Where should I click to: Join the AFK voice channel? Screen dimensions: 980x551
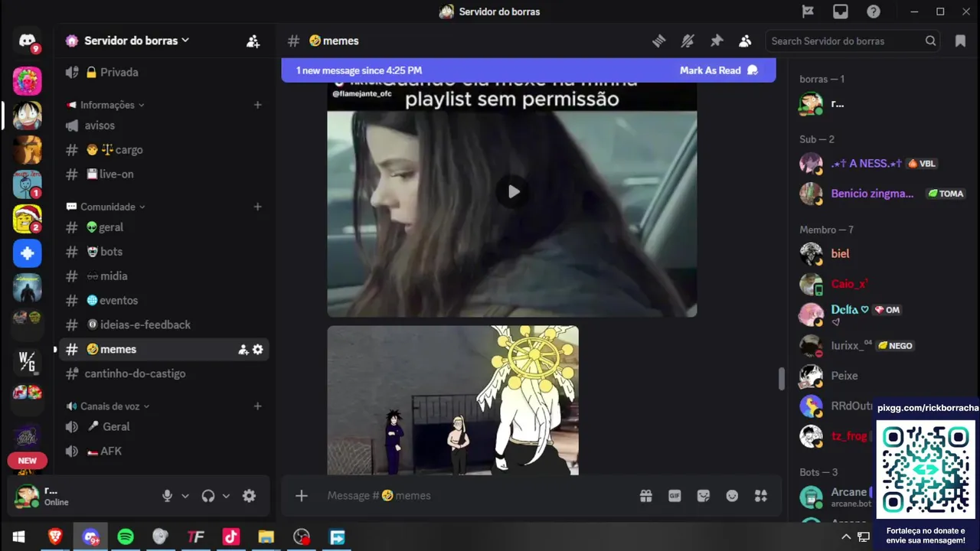pyautogui.click(x=164, y=452)
